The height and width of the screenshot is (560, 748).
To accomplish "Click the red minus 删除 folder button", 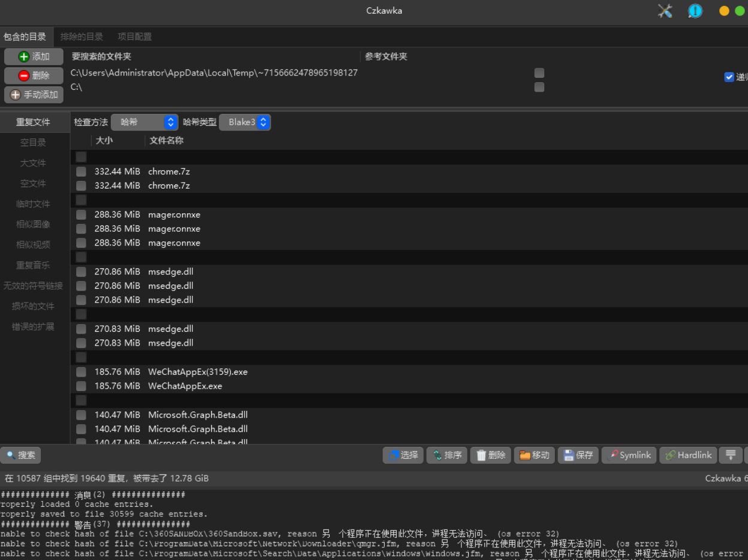I will [34, 75].
